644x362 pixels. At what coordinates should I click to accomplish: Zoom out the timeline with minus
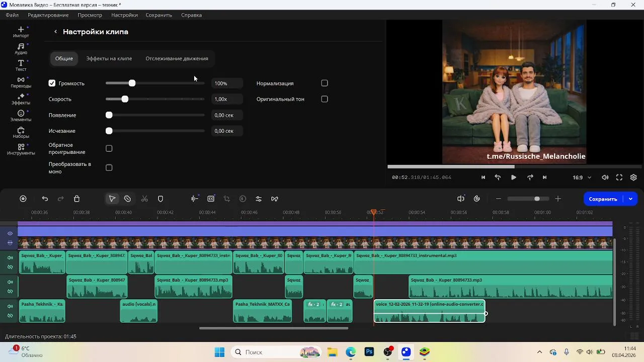[499, 199]
